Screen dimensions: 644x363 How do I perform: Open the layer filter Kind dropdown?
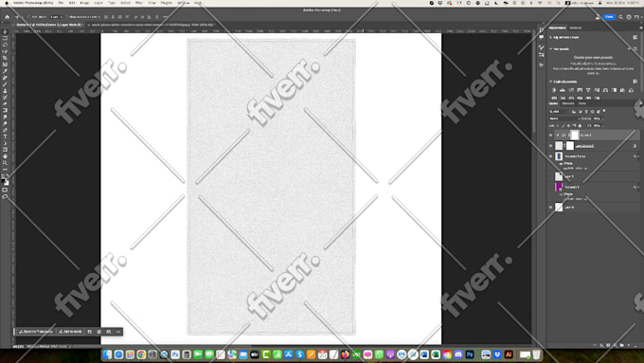pos(559,112)
